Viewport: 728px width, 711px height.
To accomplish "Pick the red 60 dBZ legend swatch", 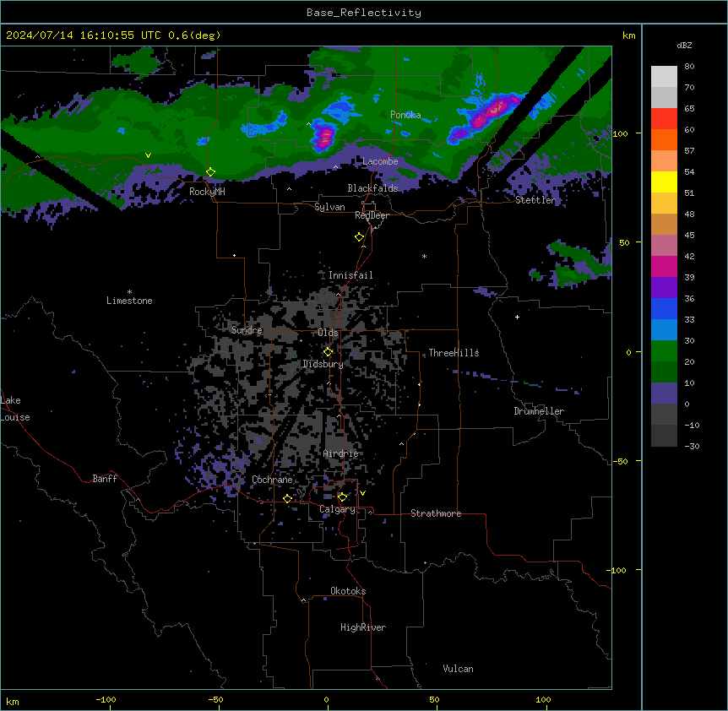I will pos(664,118).
